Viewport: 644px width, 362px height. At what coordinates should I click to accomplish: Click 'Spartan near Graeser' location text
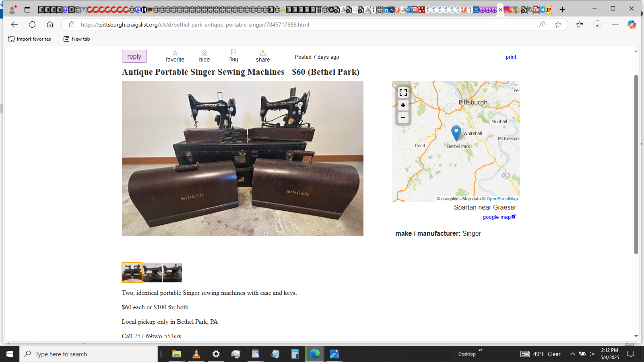[485, 208]
